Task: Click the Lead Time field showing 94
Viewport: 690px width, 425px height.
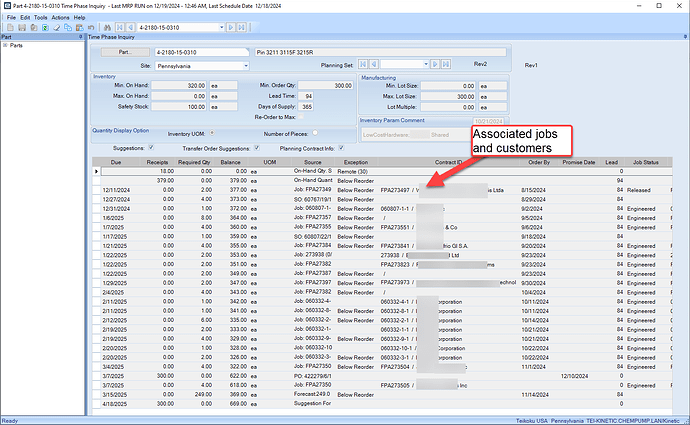Action: coord(305,96)
